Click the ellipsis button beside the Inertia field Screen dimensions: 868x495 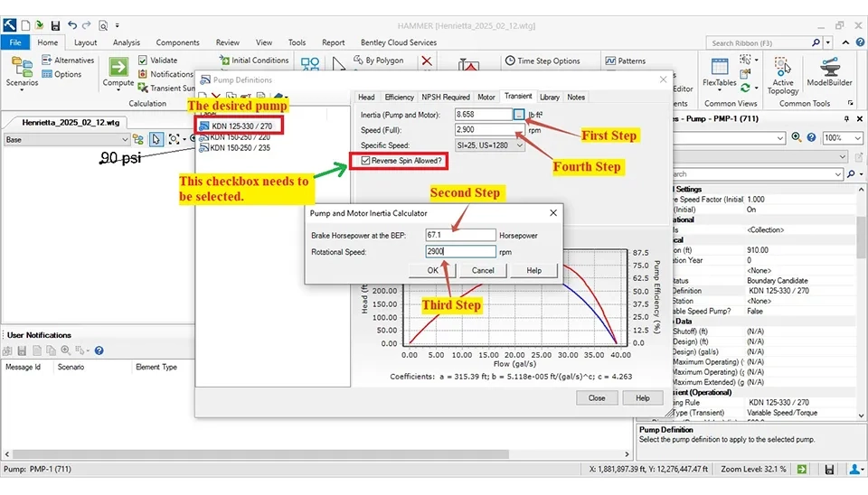[518, 115]
